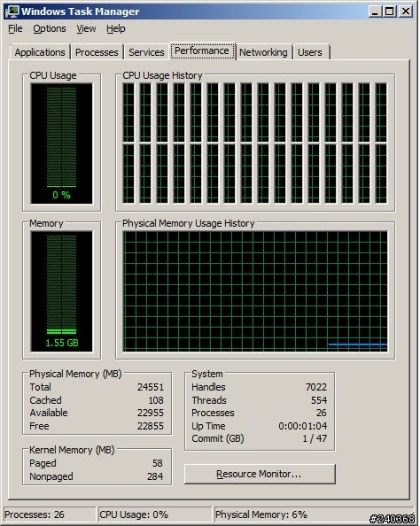Maximize the Task Manager window
The width and height of the screenshot is (420, 526).
tap(390, 12)
